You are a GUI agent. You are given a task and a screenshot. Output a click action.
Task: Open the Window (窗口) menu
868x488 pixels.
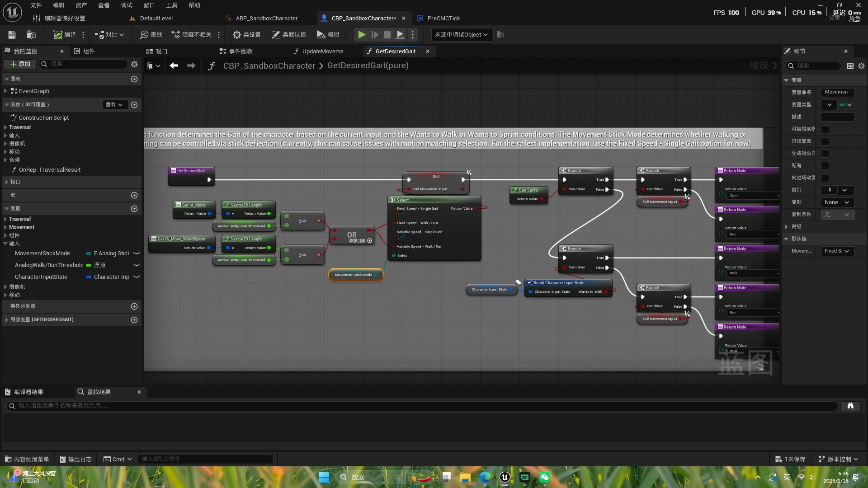[x=149, y=5]
